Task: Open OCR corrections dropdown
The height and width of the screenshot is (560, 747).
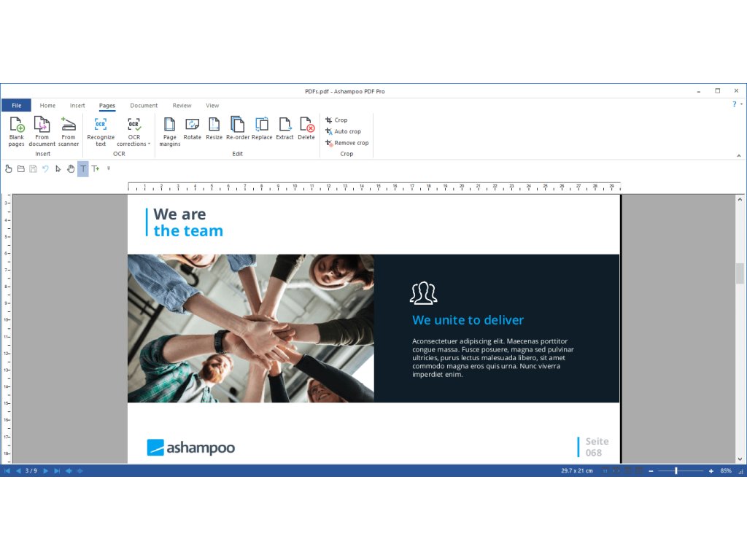Action: click(x=134, y=131)
